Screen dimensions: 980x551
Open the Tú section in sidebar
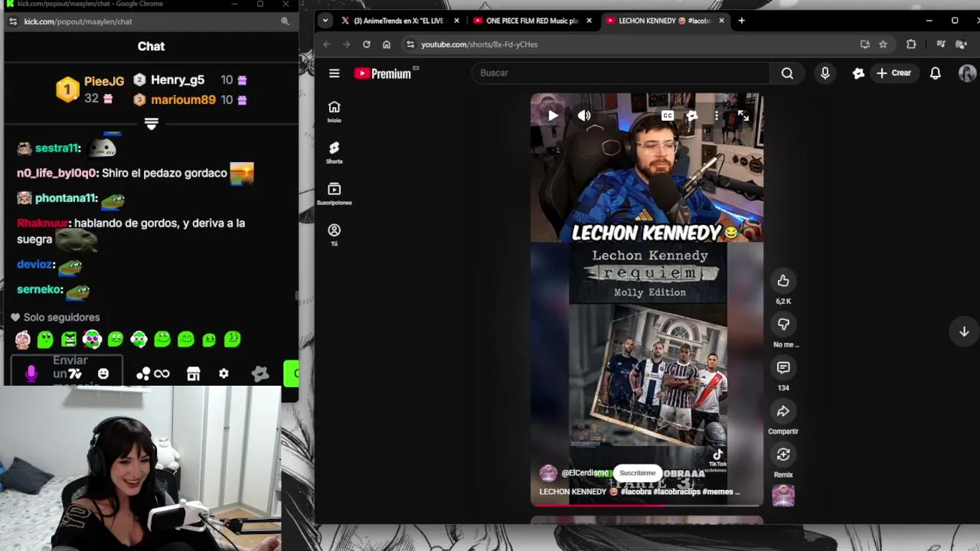point(334,235)
